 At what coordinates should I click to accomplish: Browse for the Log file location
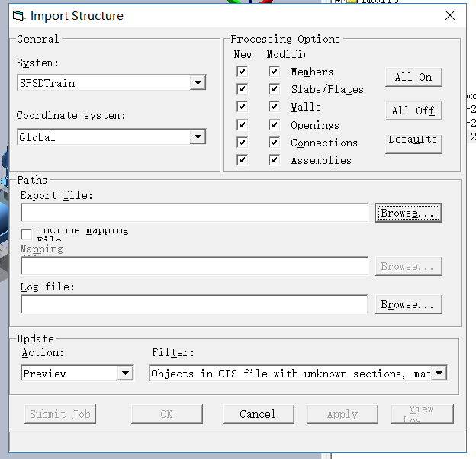pyautogui.click(x=409, y=304)
